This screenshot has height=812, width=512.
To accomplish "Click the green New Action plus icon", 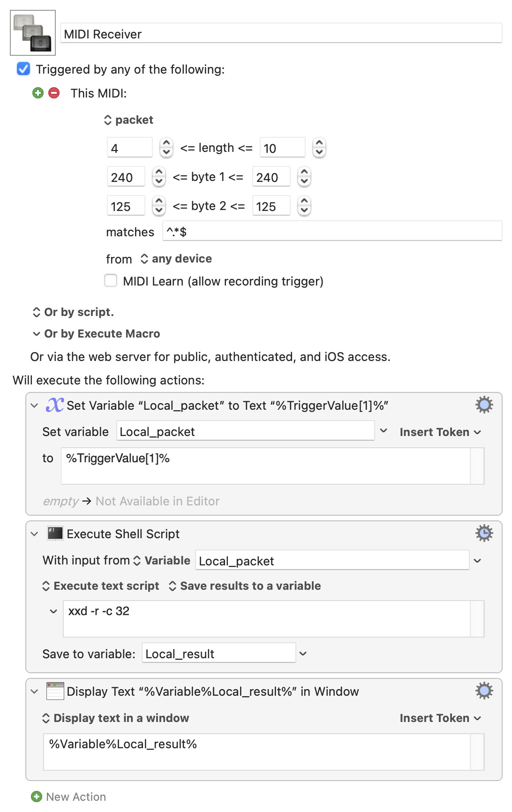I will [37, 797].
